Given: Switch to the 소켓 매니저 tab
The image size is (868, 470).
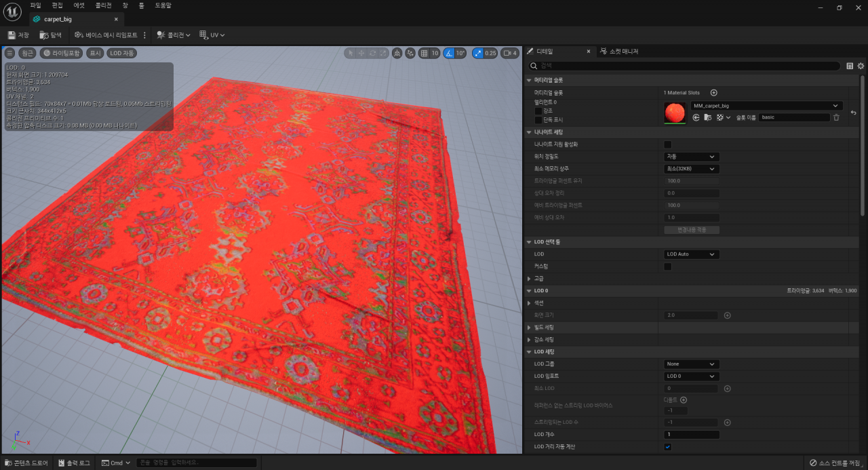Looking at the screenshot, I should click(x=619, y=52).
